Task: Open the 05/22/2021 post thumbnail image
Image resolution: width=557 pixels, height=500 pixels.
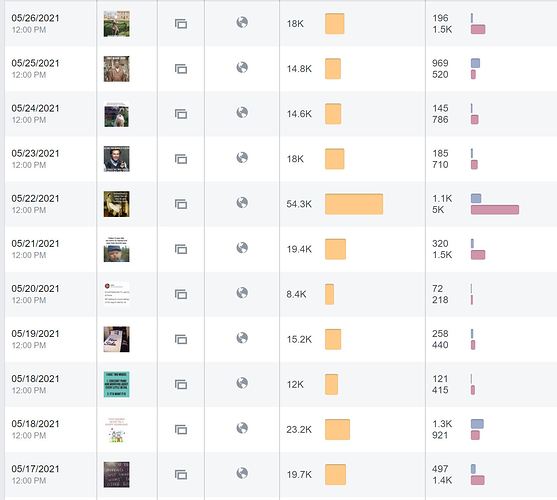Action: [117, 204]
